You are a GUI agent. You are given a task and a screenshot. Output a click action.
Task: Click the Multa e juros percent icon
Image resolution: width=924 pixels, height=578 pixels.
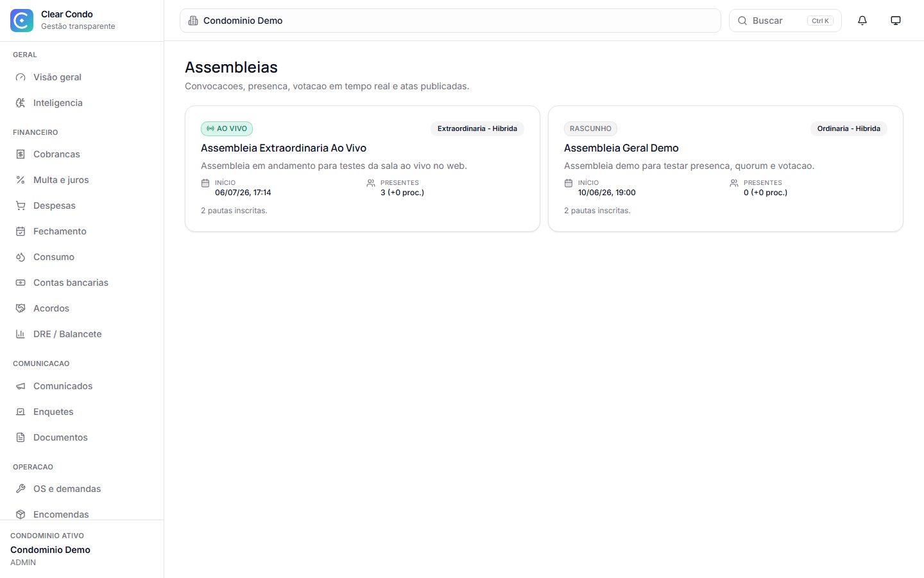(x=21, y=180)
